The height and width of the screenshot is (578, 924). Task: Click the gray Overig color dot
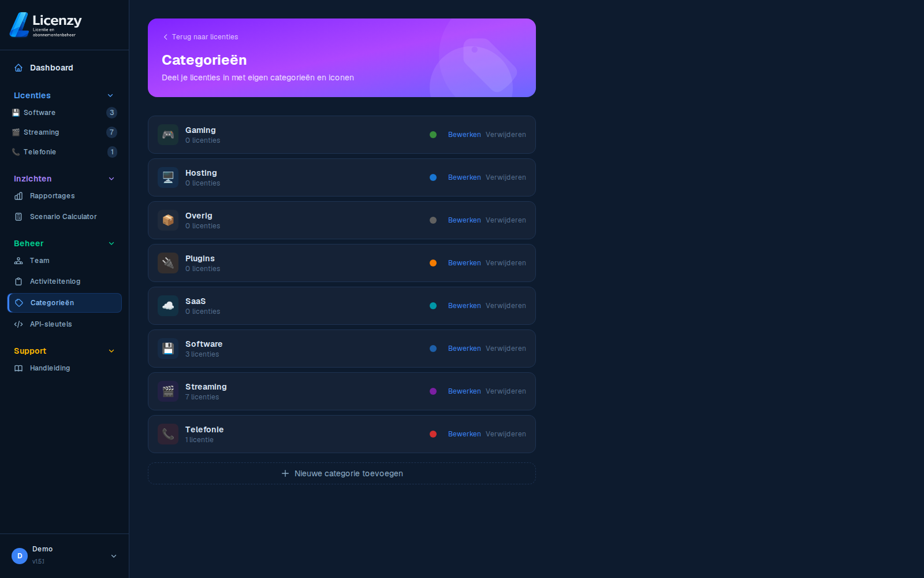pos(433,220)
